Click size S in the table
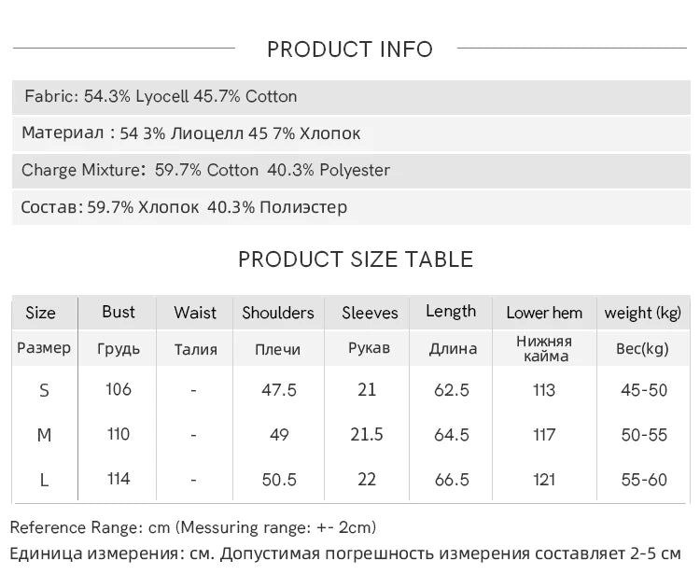This screenshot has height=588, width=700. 44,391
